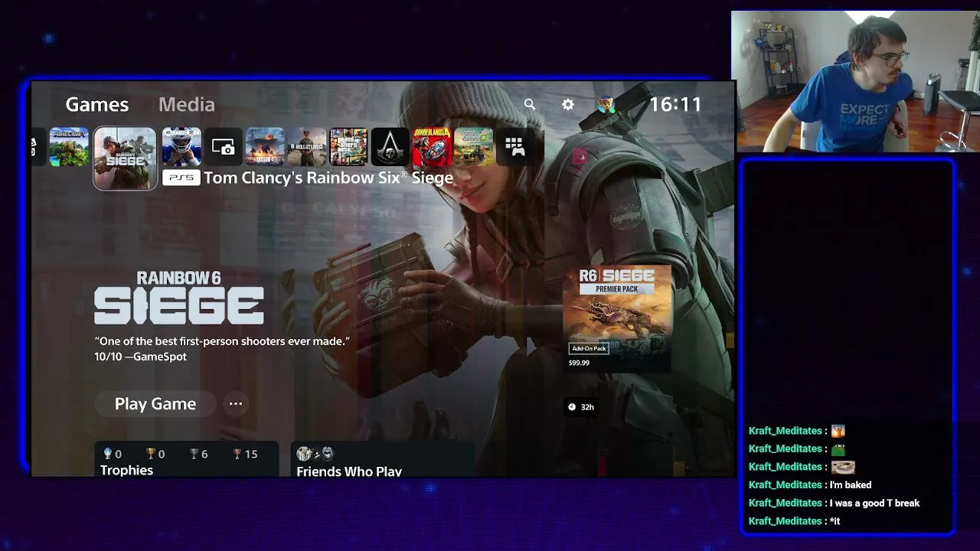Click the bronze trophy count of 15
This screenshot has height=551, width=980.
pos(245,454)
